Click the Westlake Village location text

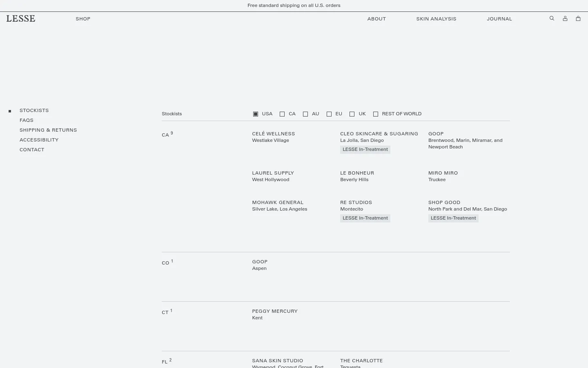pos(270,140)
